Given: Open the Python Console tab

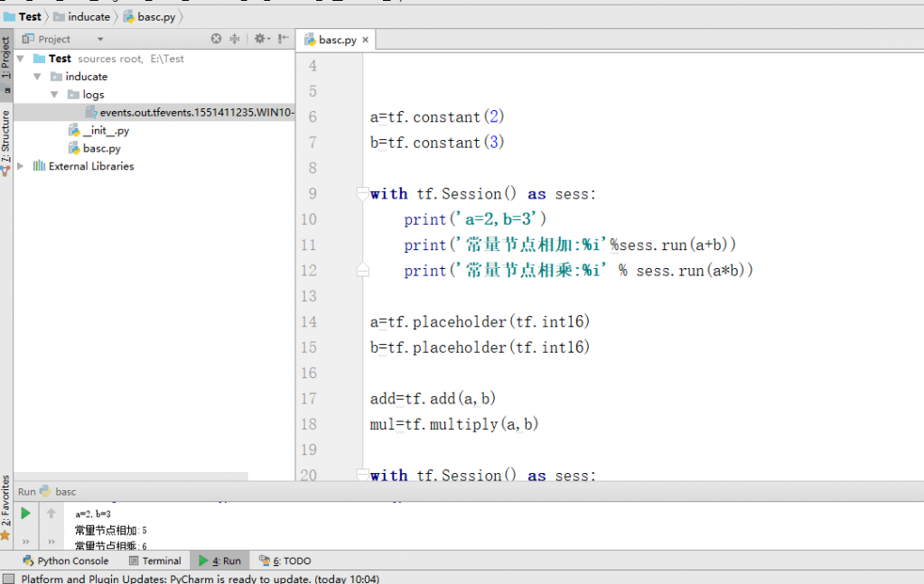Looking at the screenshot, I should click(x=65, y=561).
